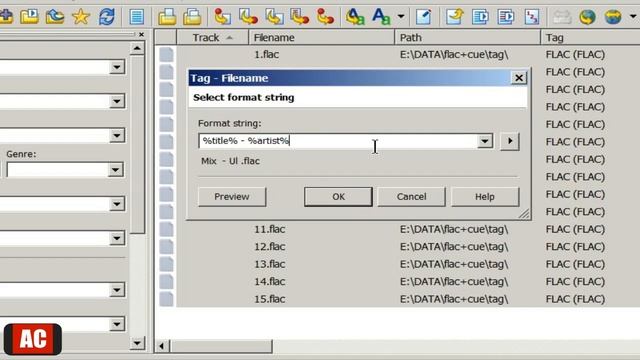Click the tag panel scroll-down arrow

click(137, 343)
